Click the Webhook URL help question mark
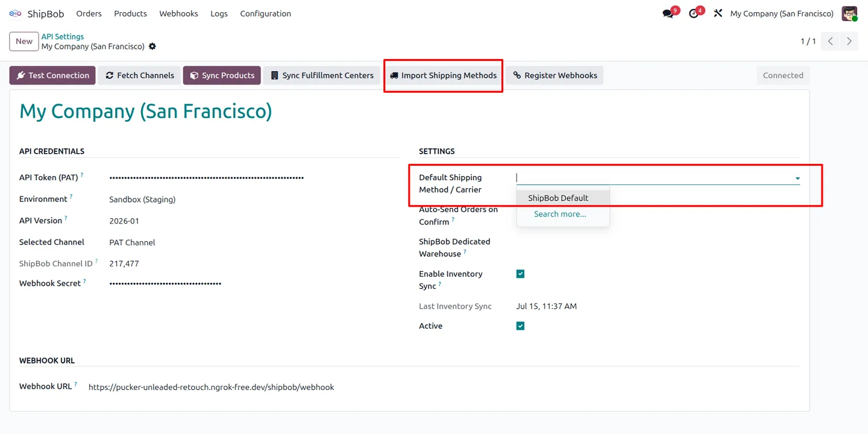868x434 pixels. (75, 384)
